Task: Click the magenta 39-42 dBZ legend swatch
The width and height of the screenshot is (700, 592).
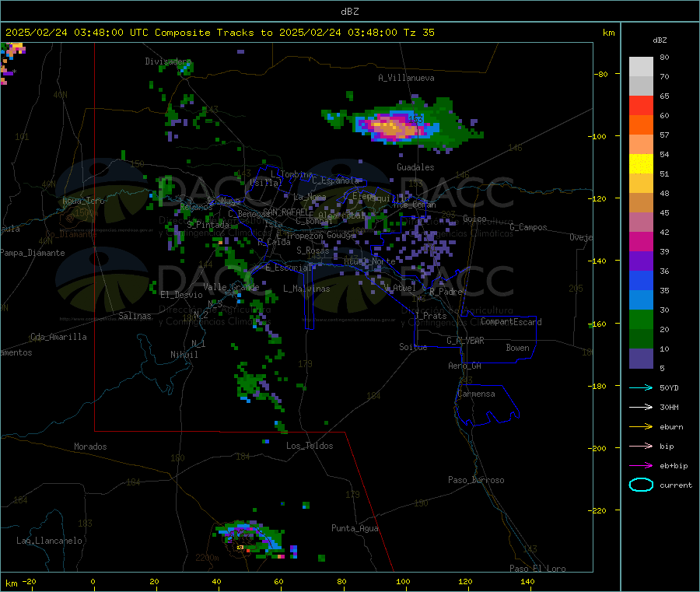Action: pos(641,241)
